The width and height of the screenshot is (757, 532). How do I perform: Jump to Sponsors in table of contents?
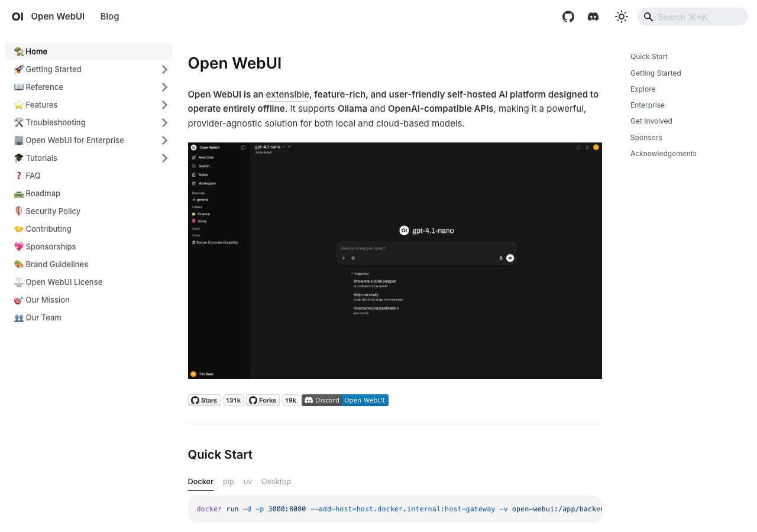pos(646,137)
